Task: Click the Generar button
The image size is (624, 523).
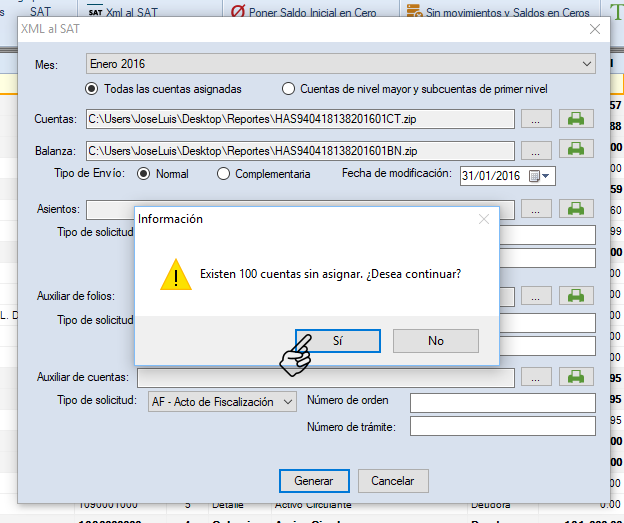Action: point(314,480)
